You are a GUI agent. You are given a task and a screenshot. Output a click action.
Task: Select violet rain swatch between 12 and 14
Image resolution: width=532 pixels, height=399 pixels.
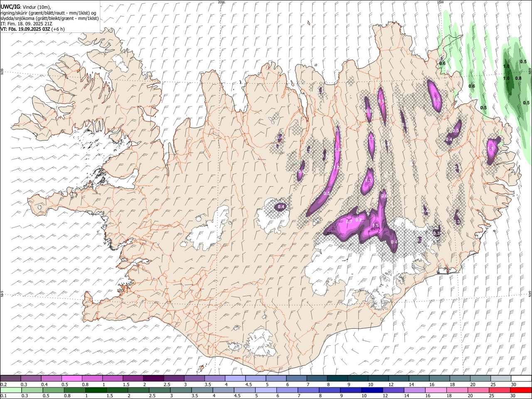pyautogui.click(x=393, y=390)
